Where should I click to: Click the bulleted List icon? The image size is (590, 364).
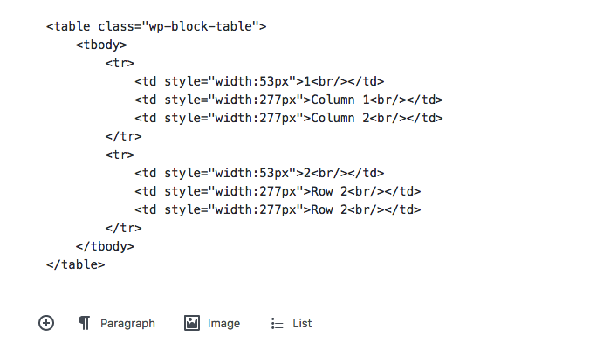pos(278,323)
